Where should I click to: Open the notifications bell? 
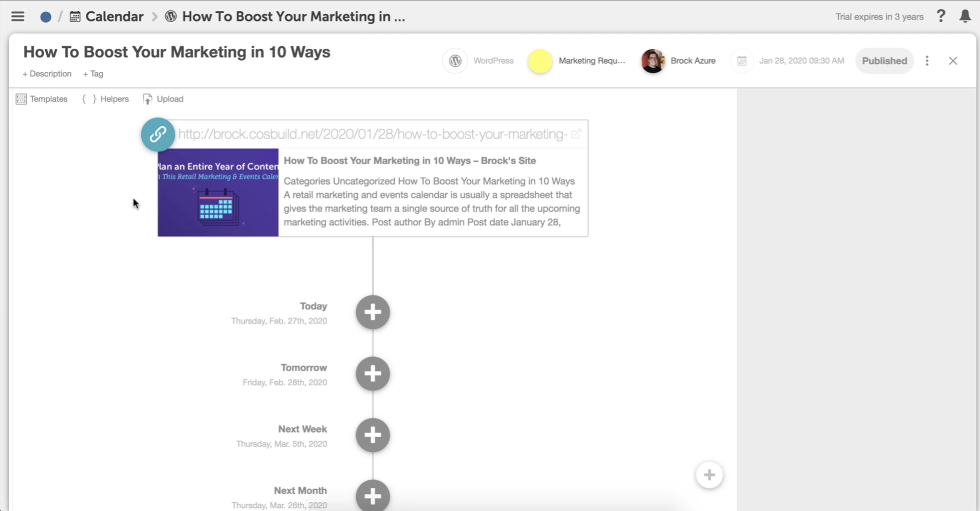pos(965,16)
